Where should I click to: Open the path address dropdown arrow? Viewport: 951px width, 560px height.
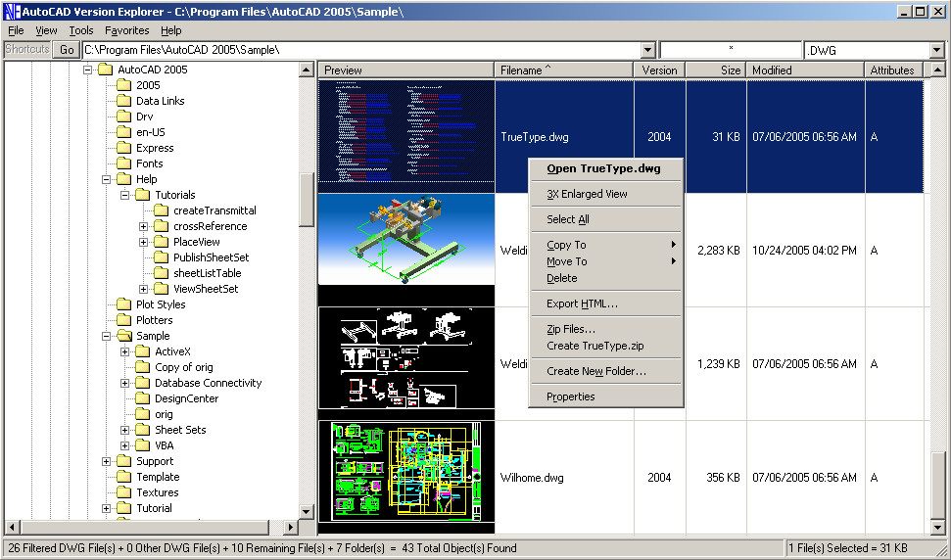[x=648, y=50]
